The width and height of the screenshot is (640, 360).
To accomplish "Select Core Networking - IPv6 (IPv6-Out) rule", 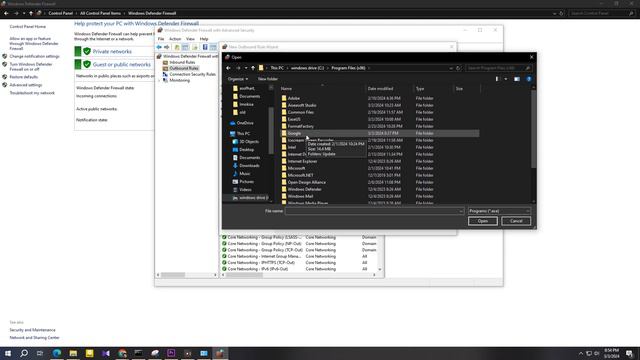I will click(x=258, y=269).
